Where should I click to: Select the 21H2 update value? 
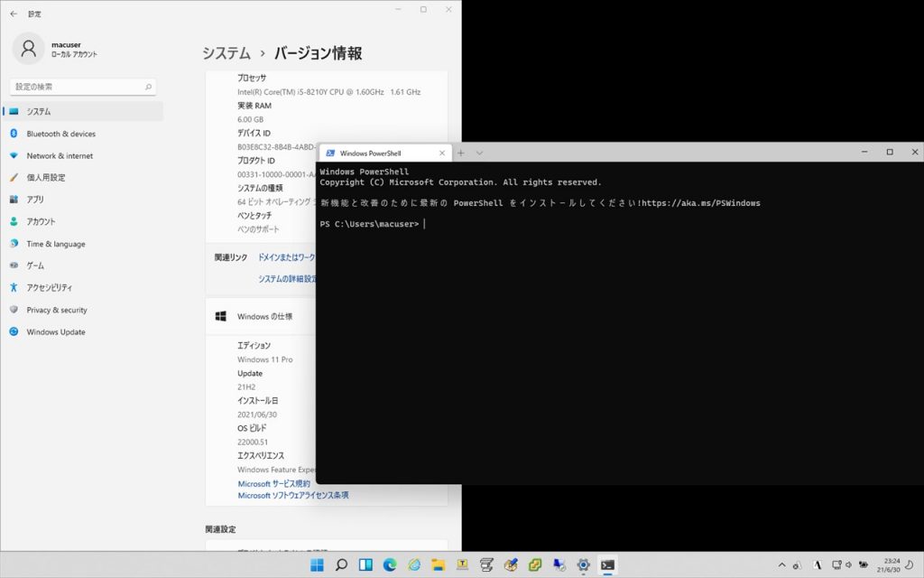246,387
